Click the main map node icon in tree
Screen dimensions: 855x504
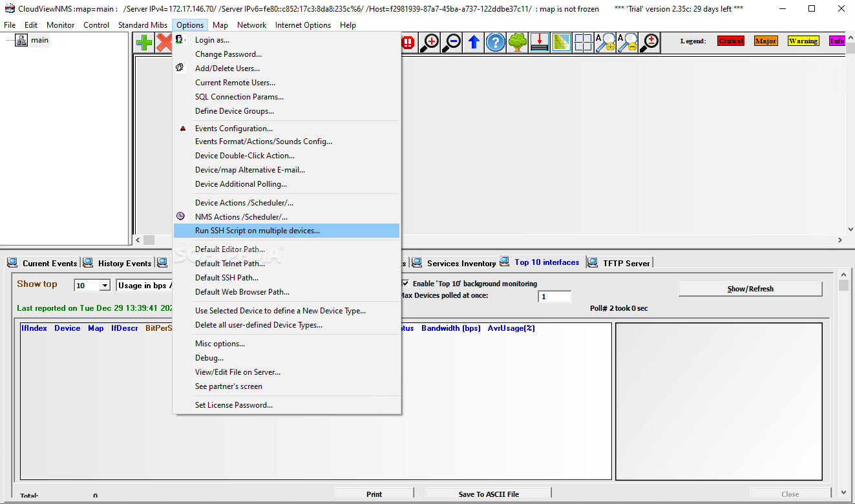tap(21, 40)
